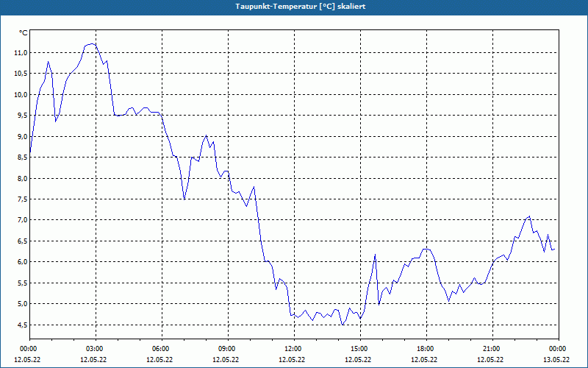588x368 pixels.
Task: Click the evening curve peak above 7,0
Action: click(x=529, y=216)
